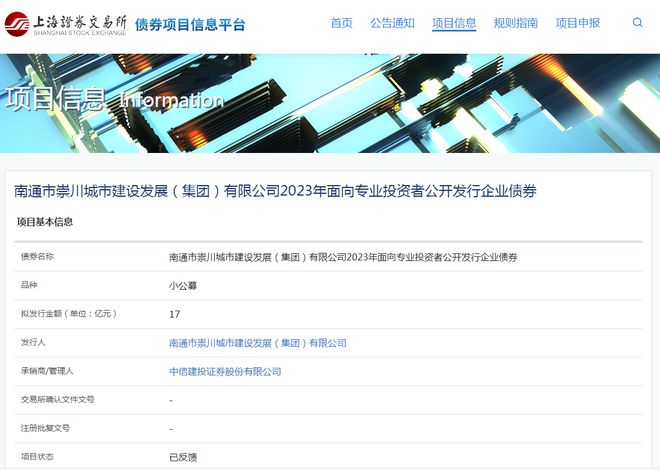
Task: Open search with the magnifier icon
Action: 638,23
